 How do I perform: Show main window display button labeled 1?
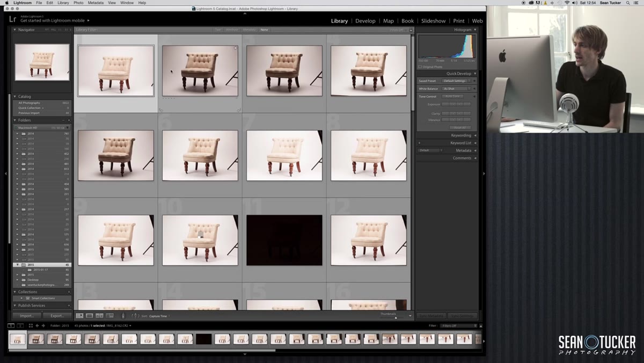(11, 325)
